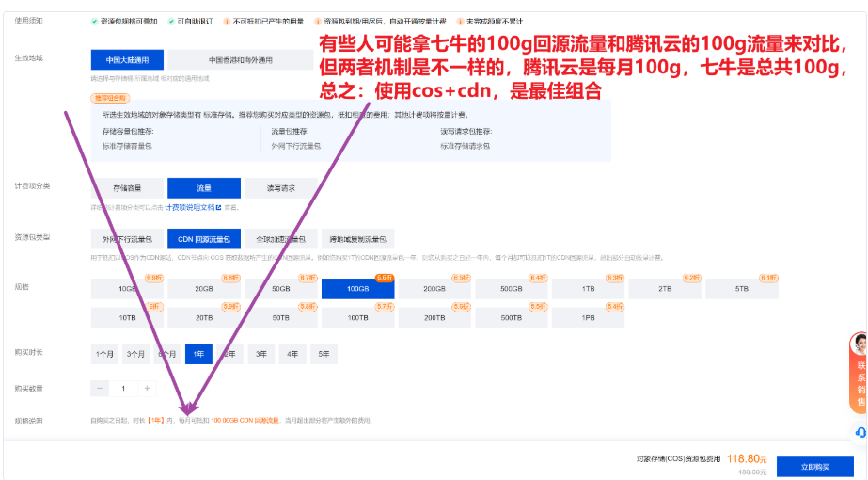Select the 3年 purchase duration
The height and width of the screenshot is (480, 868).
pyautogui.click(x=261, y=354)
